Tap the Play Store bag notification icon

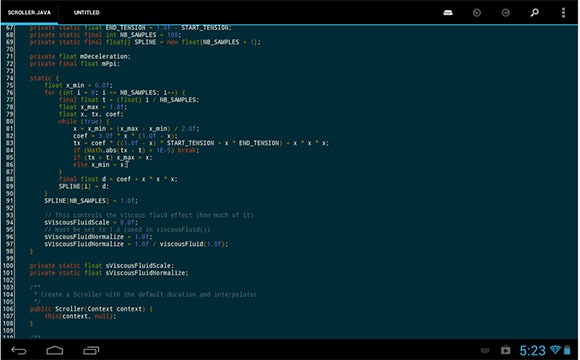pyautogui.click(x=506, y=350)
